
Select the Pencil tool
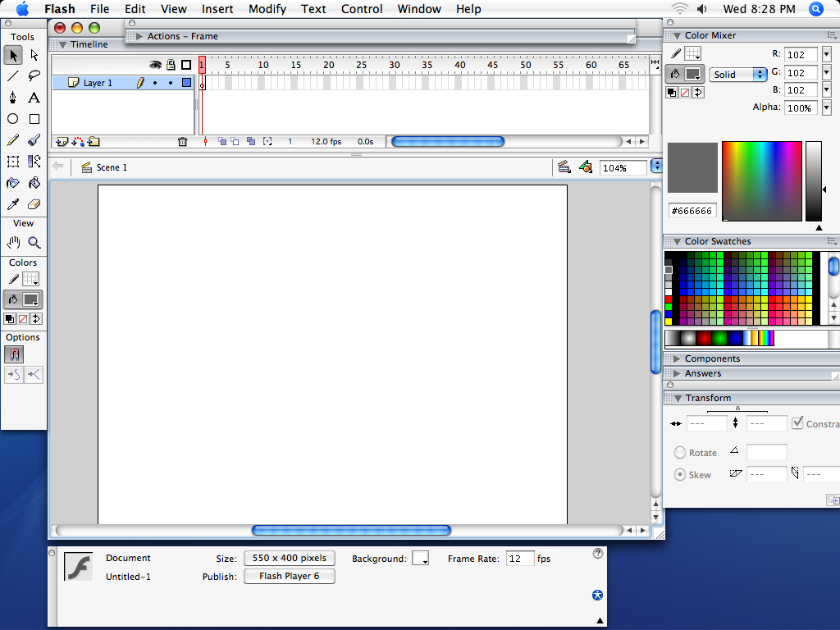coord(13,140)
